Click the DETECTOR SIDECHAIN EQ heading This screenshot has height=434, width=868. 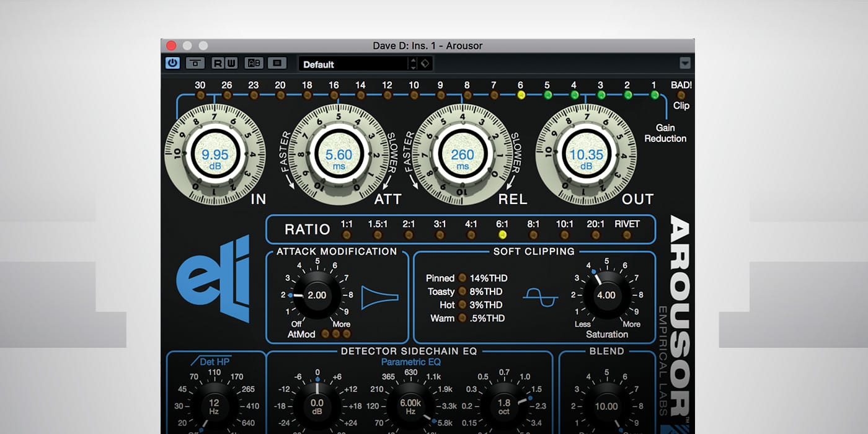[409, 351]
